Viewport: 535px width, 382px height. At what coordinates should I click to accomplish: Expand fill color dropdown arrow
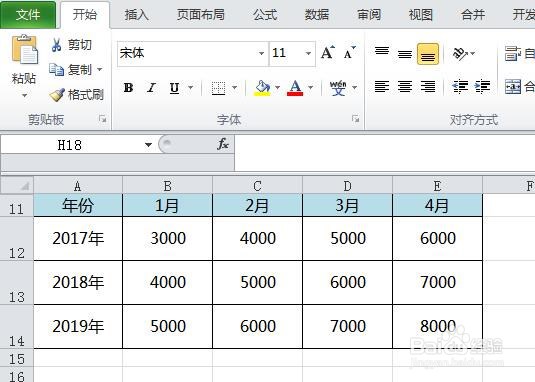point(277,88)
